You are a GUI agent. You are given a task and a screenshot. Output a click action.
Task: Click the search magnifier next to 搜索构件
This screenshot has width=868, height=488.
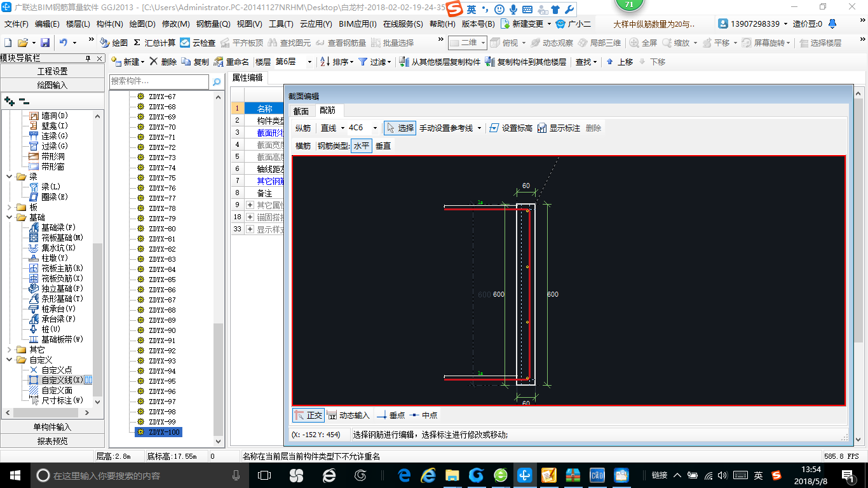click(217, 81)
